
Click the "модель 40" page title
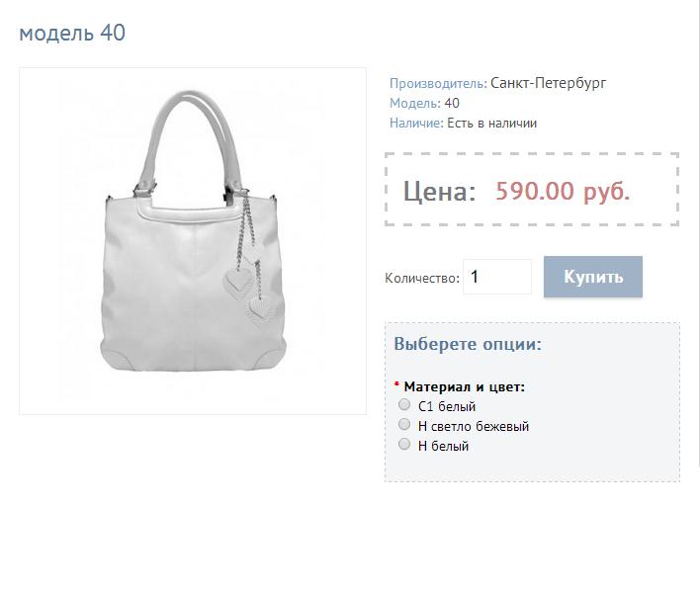click(72, 33)
